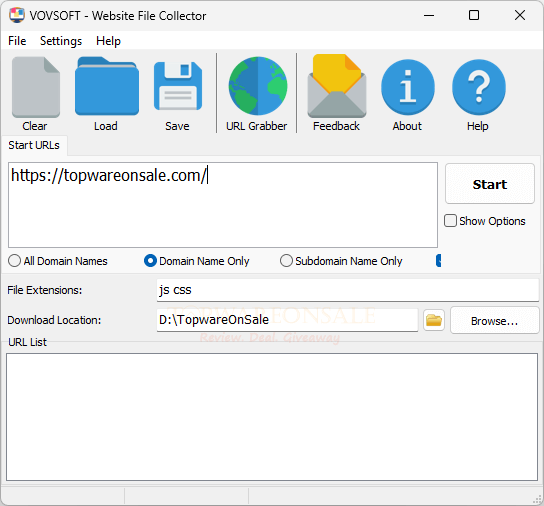This screenshot has height=506, width=544.
Task: Click inside the URL List box
Action: [x=272, y=417]
